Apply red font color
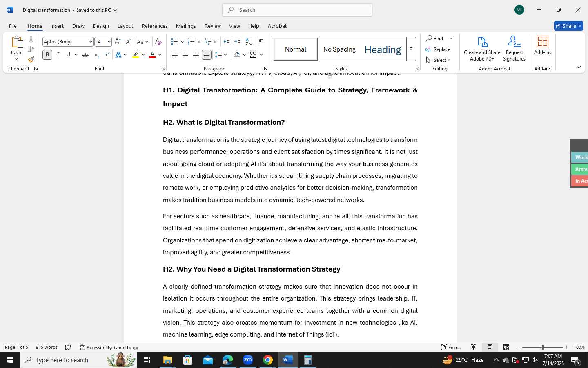Image resolution: width=588 pixels, height=368 pixels. point(152,55)
